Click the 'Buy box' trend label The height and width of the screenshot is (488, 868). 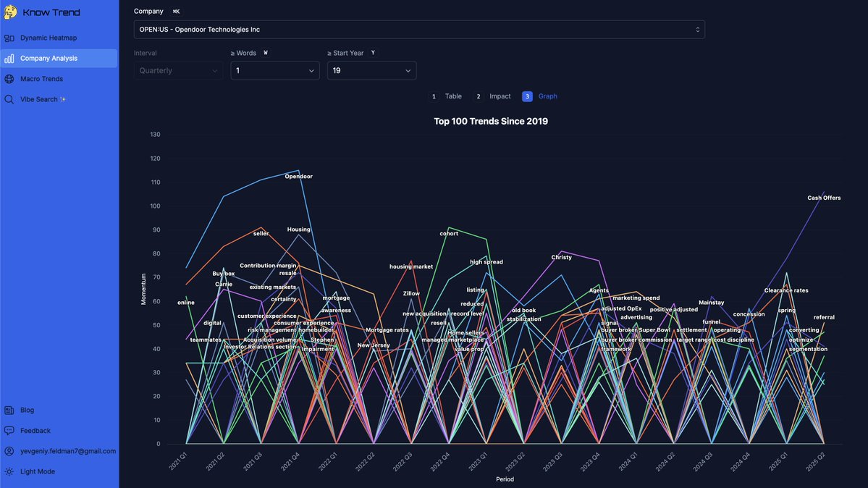[x=224, y=274]
